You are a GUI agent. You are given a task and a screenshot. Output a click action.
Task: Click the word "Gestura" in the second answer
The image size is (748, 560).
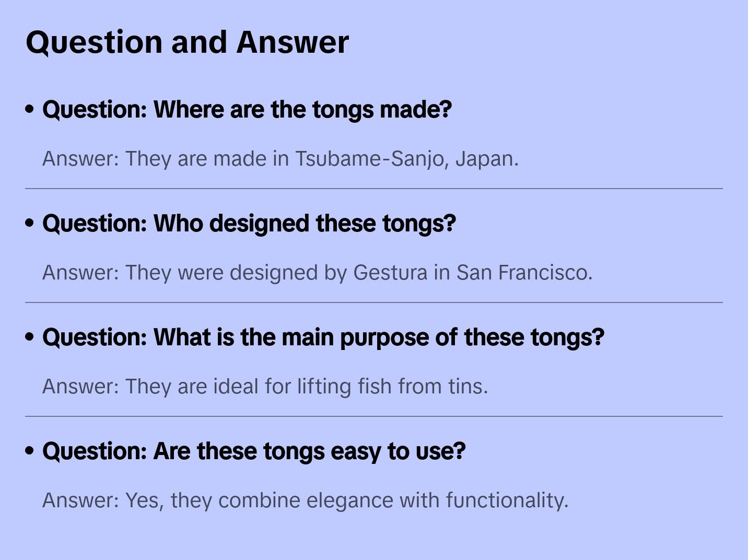(x=390, y=273)
